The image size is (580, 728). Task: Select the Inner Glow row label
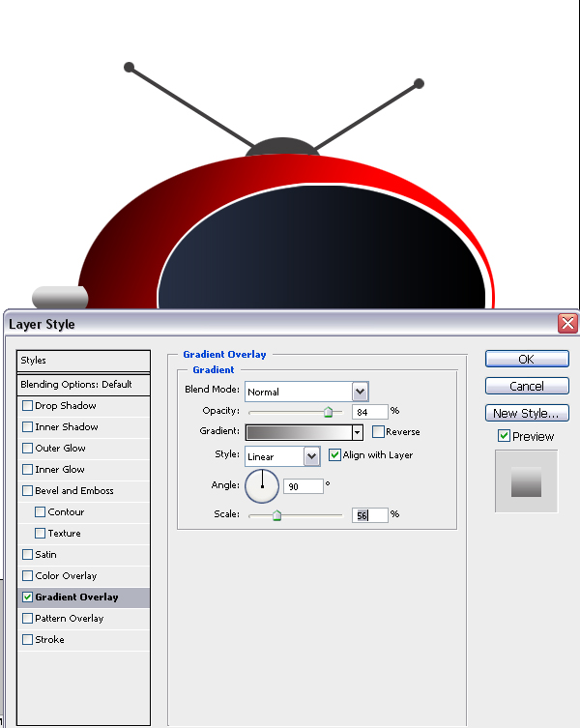click(x=60, y=470)
